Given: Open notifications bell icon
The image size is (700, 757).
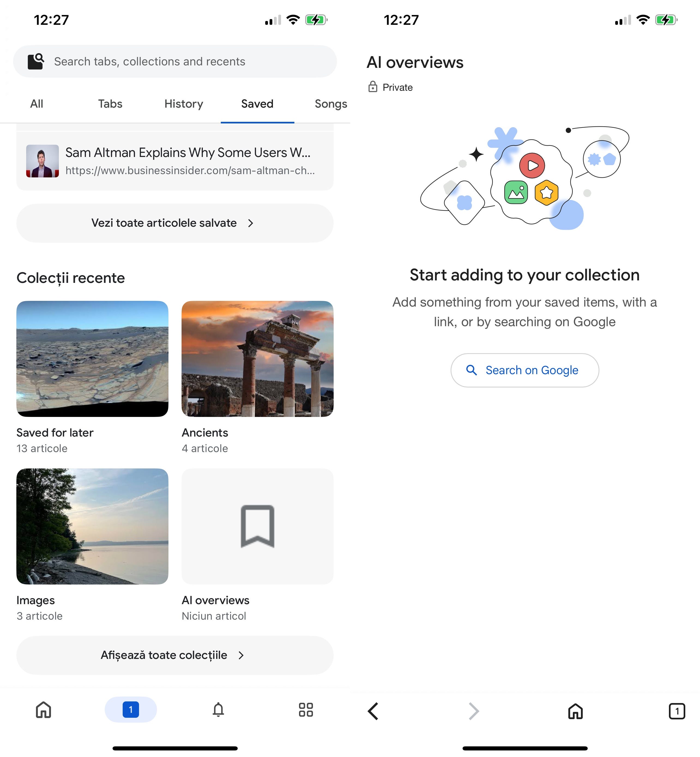Looking at the screenshot, I should click(218, 710).
